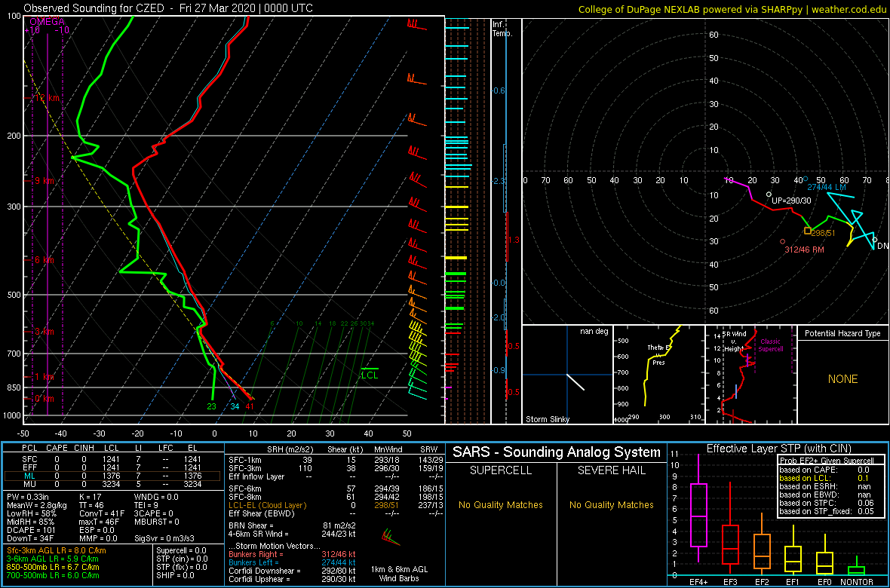Click the Storm Slinky panel label
Viewport: 890px width, 588px height.
(x=547, y=419)
